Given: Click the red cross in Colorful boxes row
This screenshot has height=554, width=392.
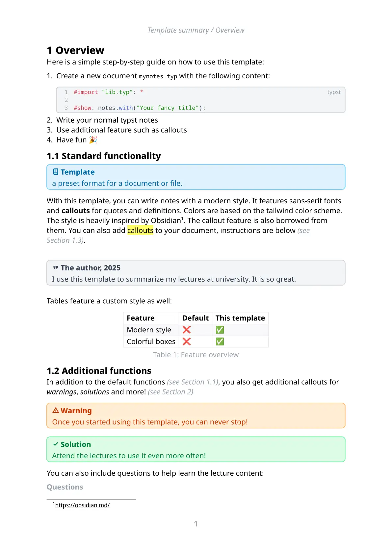Looking at the screenshot, I should point(187,341).
